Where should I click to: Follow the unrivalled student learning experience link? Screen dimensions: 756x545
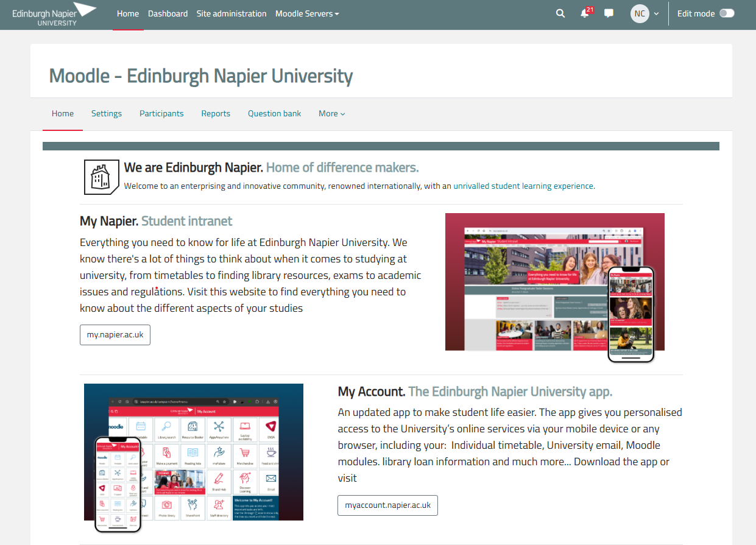523,186
